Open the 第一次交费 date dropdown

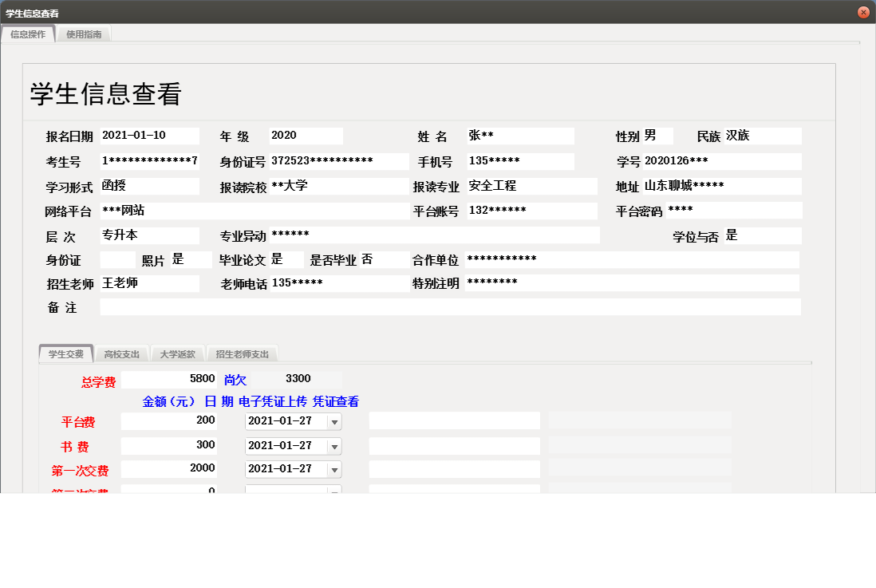click(336, 470)
